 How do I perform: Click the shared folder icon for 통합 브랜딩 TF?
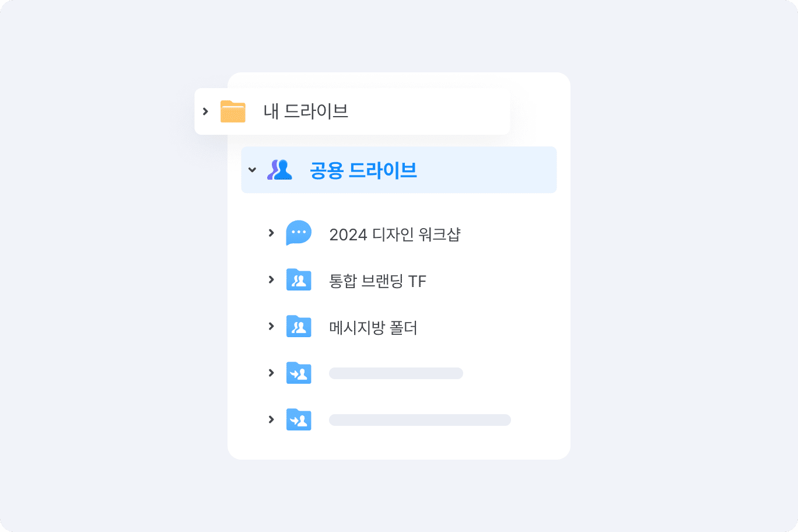tap(299, 280)
